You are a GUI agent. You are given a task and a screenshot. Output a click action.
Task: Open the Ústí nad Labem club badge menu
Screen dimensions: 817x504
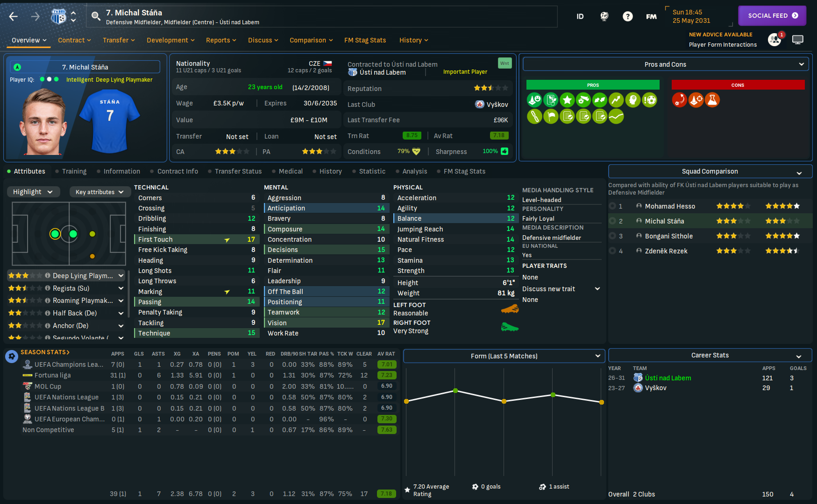[x=58, y=17]
